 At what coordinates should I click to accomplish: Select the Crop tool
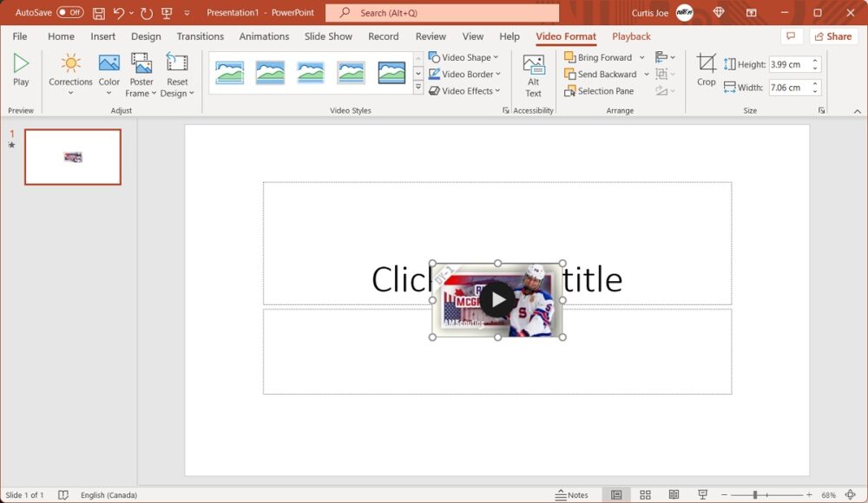click(707, 64)
